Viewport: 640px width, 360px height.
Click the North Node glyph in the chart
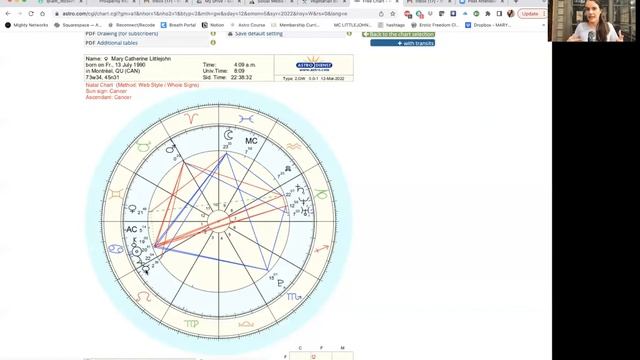[x=288, y=168]
